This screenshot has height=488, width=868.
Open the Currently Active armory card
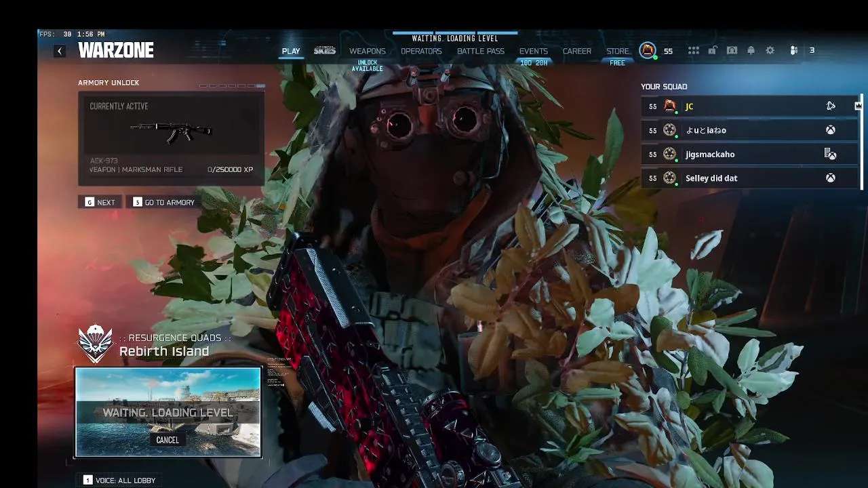click(171, 139)
